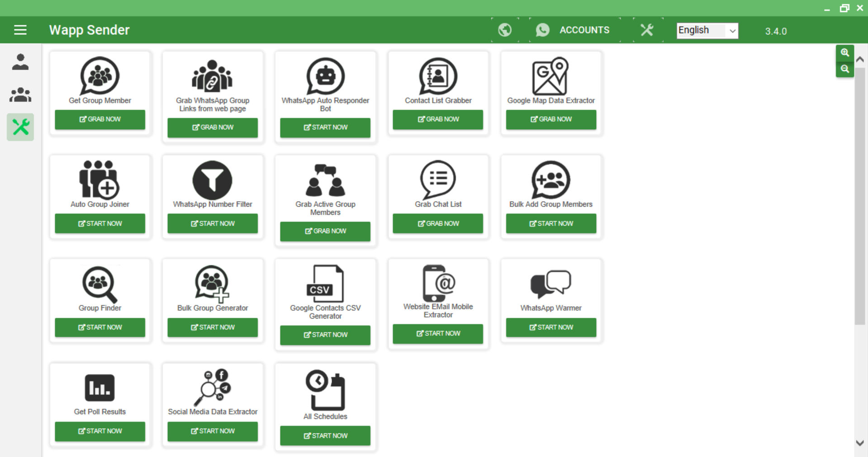
Task: Click the zoom in magnifier button
Action: 844,52
